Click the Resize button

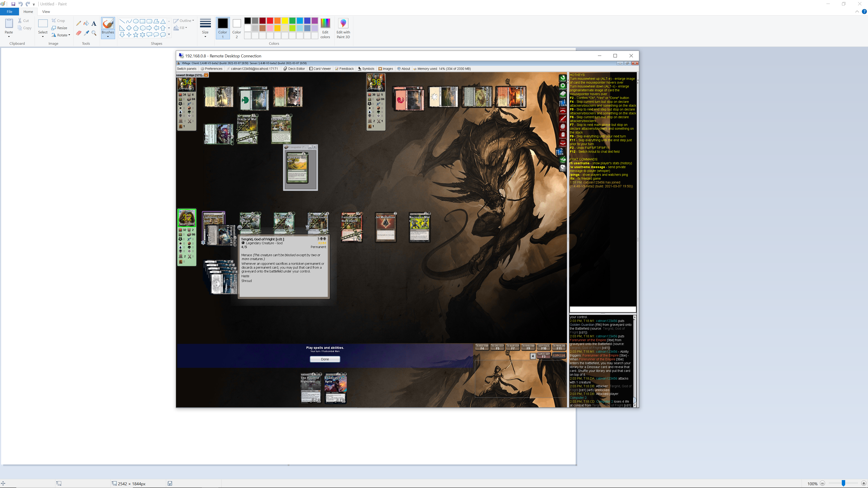[59, 28]
